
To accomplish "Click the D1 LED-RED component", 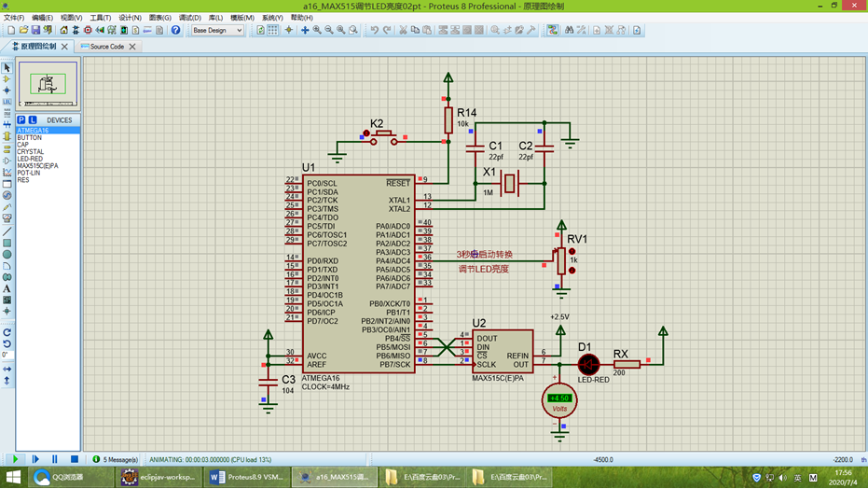I will pos(588,365).
